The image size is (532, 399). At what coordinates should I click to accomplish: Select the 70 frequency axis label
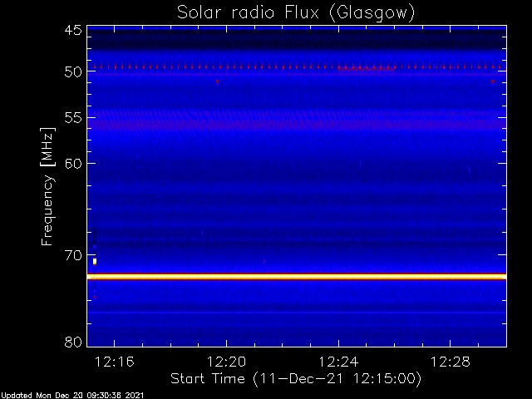point(73,255)
